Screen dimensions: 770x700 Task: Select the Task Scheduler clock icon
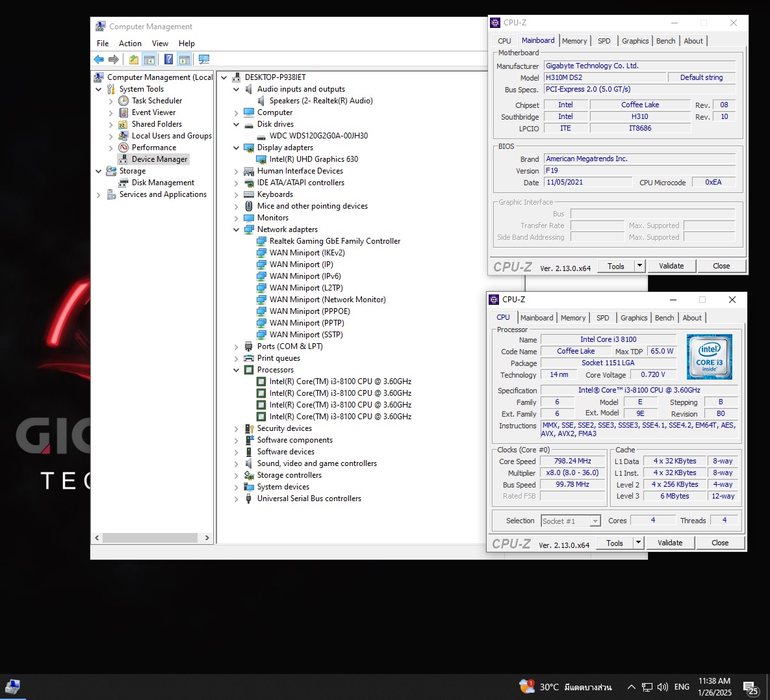123,101
